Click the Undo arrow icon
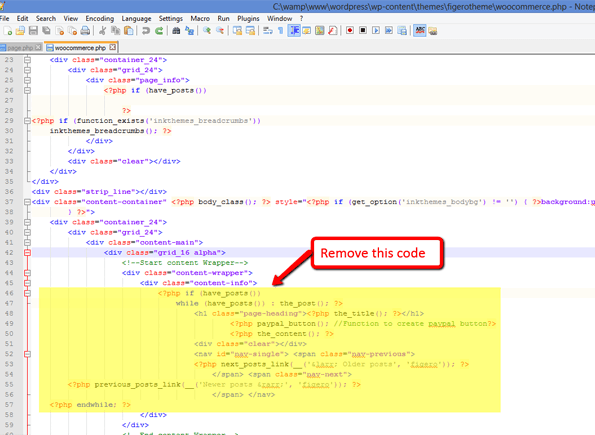Screen dimensions: 595x435 [x=146, y=31]
